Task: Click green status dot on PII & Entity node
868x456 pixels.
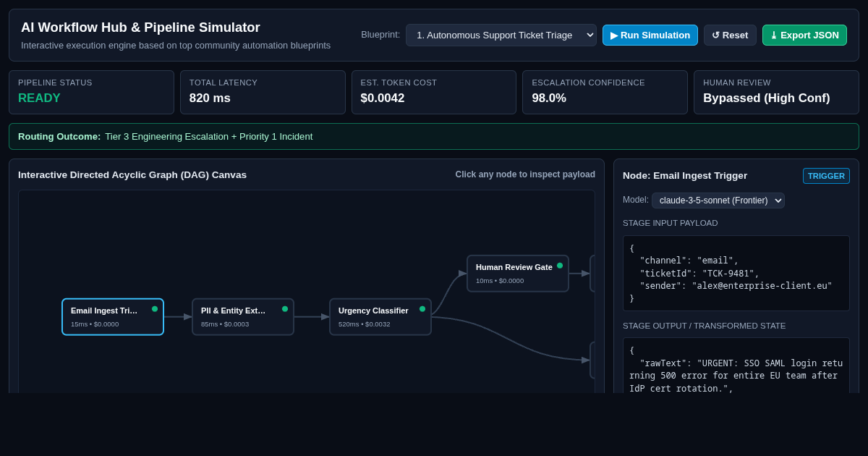Action: click(285, 309)
